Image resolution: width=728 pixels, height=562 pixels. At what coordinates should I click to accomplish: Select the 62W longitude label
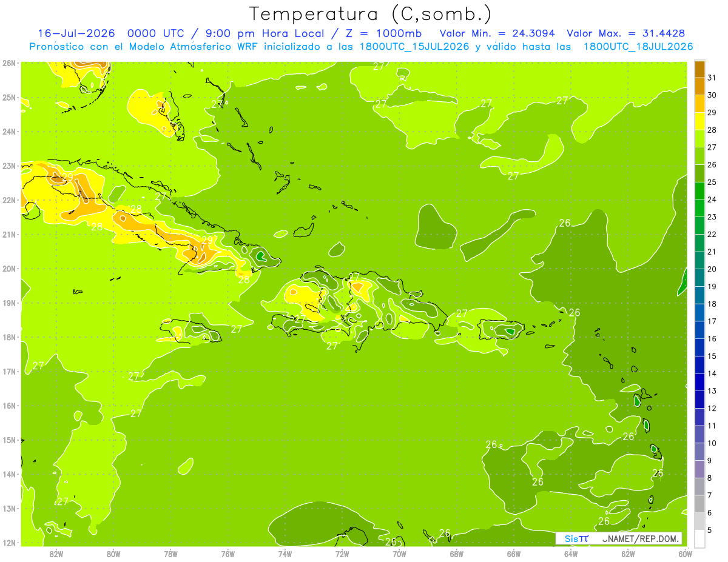[x=628, y=554]
